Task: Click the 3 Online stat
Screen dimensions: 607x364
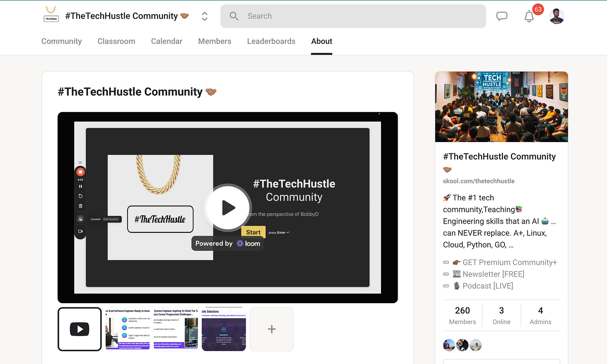Action: pyautogui.click(x=502, y=316)
